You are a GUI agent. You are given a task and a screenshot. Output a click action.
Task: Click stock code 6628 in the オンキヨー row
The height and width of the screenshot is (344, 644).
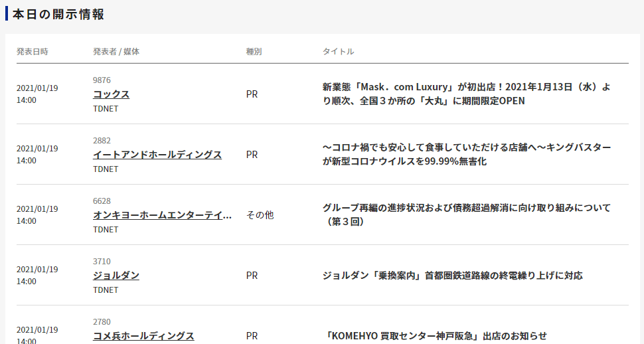tap(102, 201)
